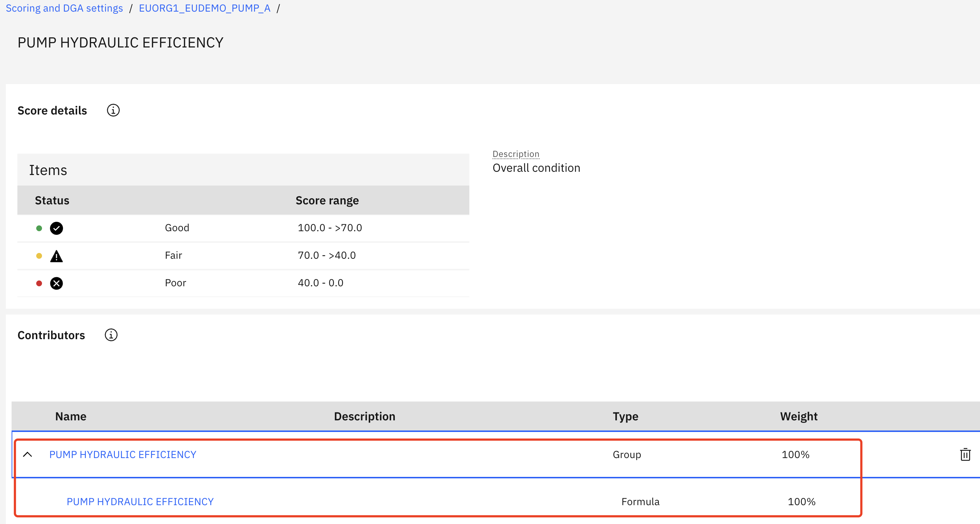Click score range 70.0 - >40.0
980x524 pixels.
[x=327, y=255]
